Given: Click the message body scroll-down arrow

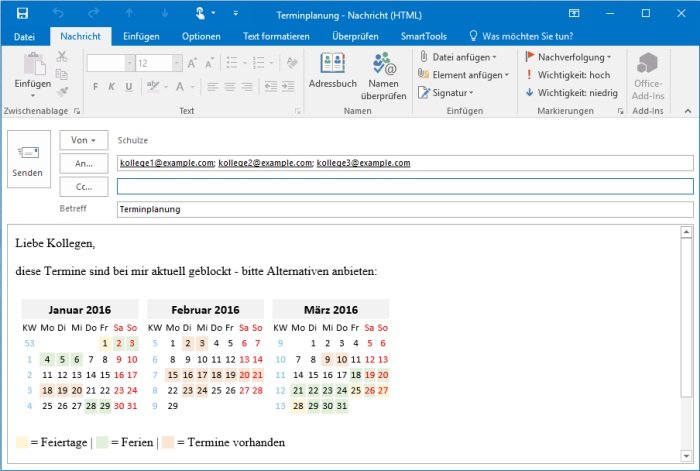Looking at the screenshot, I should coord(686,456).
